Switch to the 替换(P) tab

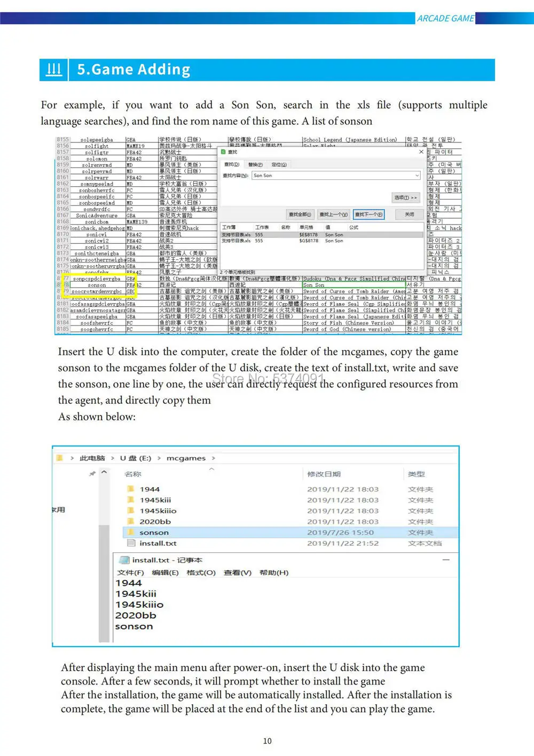click(255, 164)
